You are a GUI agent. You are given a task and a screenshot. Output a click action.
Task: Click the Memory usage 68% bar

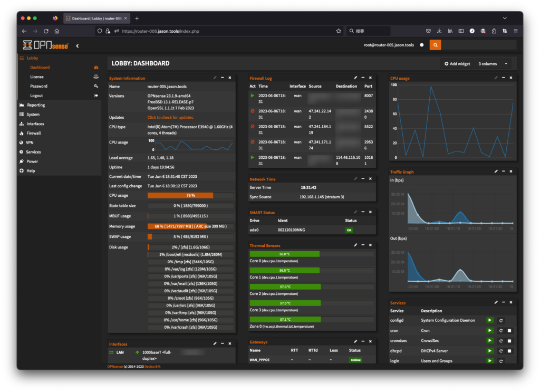[190, 226]
